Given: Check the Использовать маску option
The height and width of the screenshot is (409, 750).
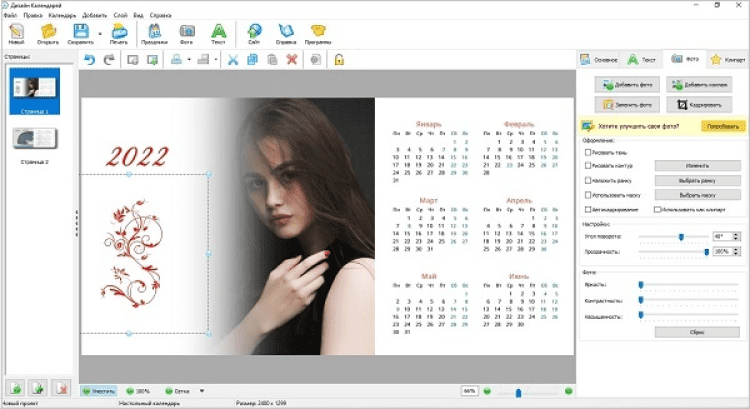Looking at the screenshot, I should point(588,195).
